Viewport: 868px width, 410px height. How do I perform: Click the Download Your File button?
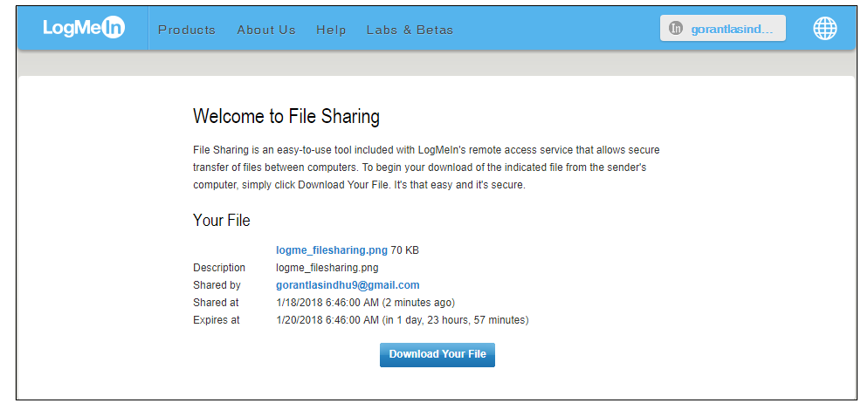pyautogui.click(x=437, y=355)
